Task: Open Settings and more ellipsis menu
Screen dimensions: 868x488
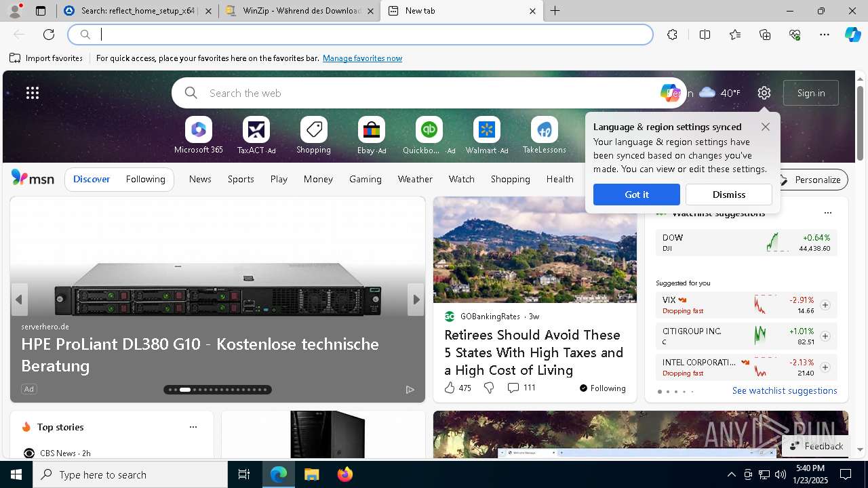Action: pyautogui.click(x=825, y=35)
